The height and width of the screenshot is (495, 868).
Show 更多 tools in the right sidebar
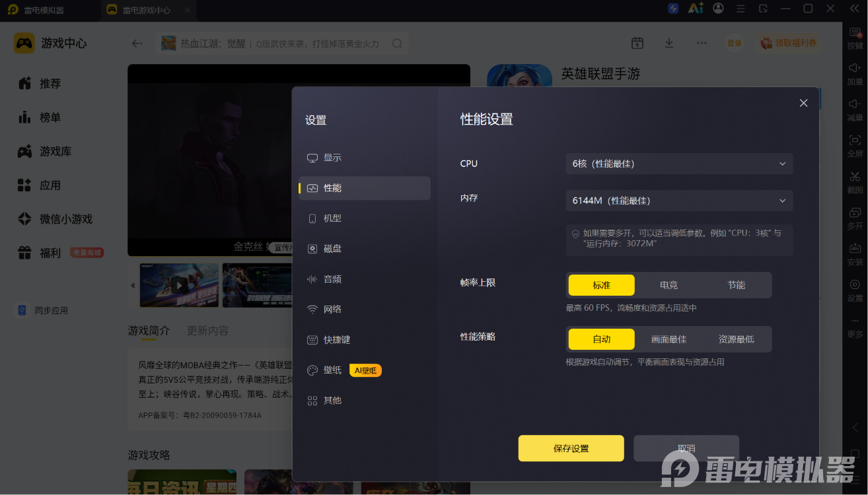click(855, 327)
